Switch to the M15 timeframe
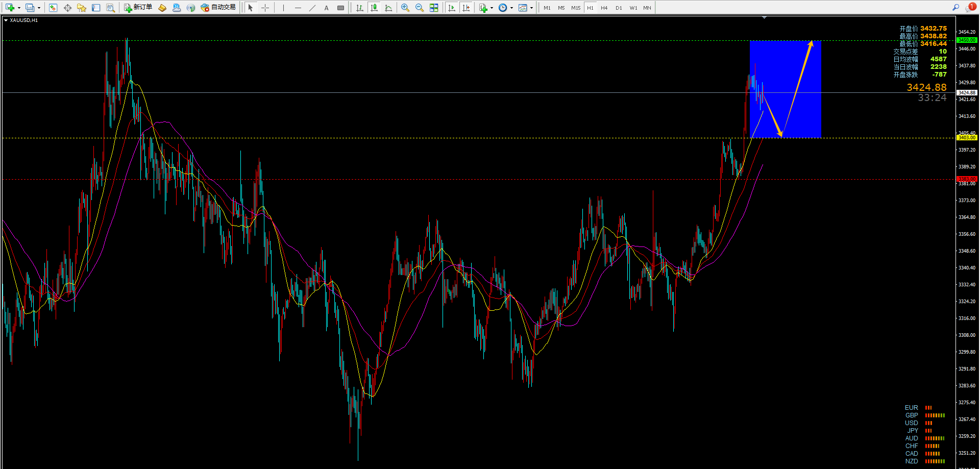980x469 pixels. tap(576, 8)
